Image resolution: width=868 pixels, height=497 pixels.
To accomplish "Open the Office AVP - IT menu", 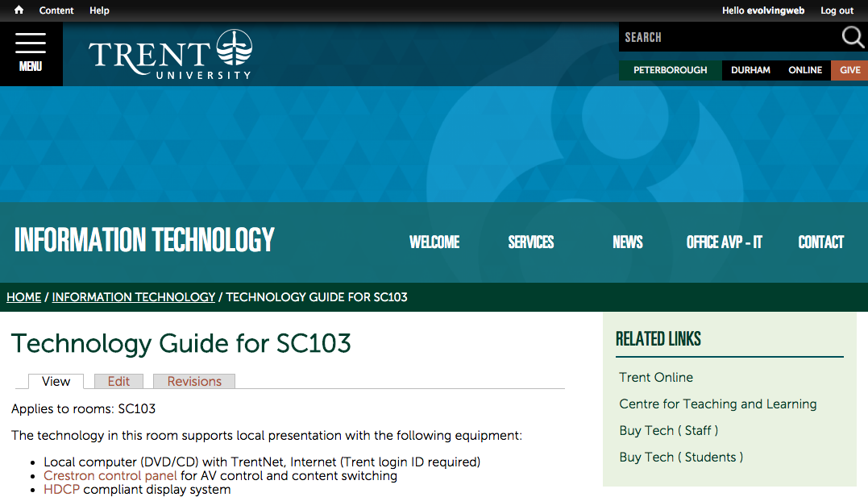I will pyautogui.click(x=724, y=242).
